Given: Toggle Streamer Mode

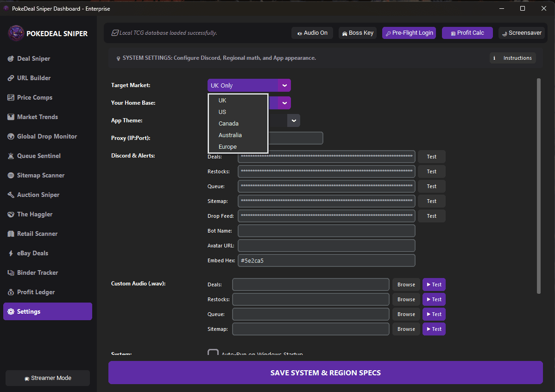Looking at the screenshot, I should (x=48, y=378).
